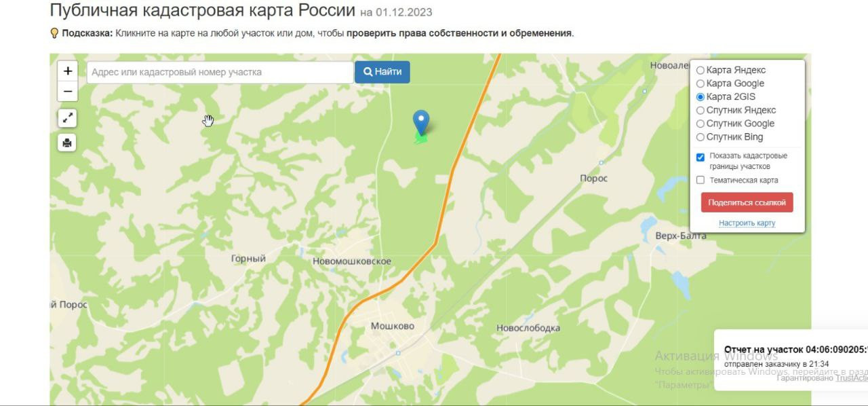The height and width of the screenshot is (406, 868).
Task: Enable the Тематическая карта checkbox
Action: point(701,180)
